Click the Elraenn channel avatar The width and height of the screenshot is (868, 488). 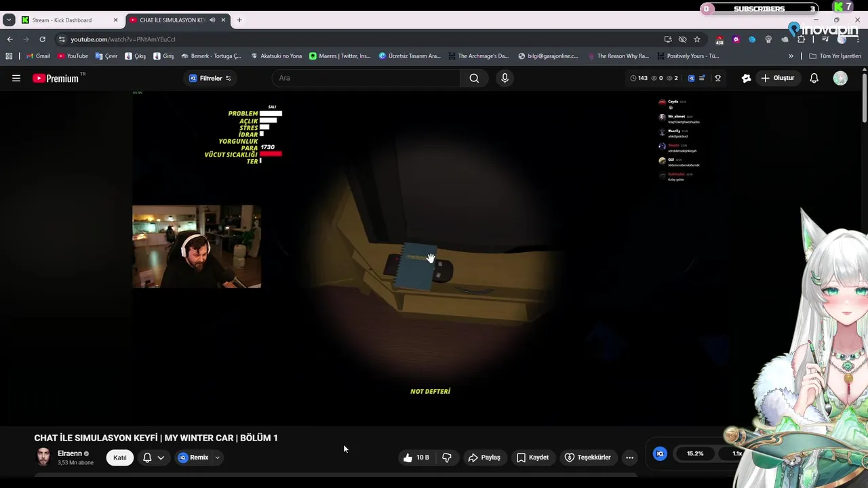[43, 457]
